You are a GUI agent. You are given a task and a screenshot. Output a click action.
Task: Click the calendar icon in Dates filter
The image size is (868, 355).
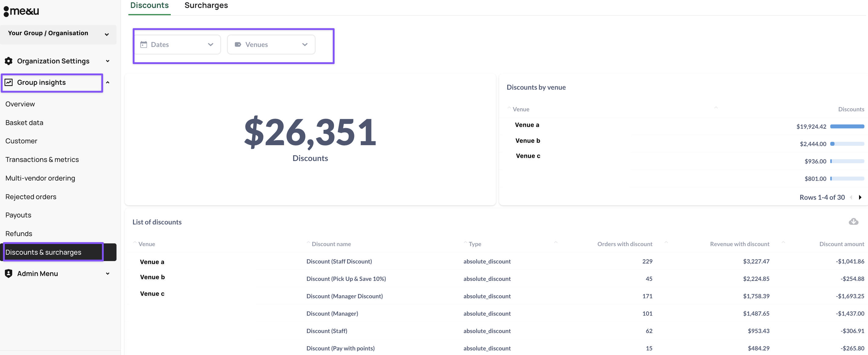(144, 45)
